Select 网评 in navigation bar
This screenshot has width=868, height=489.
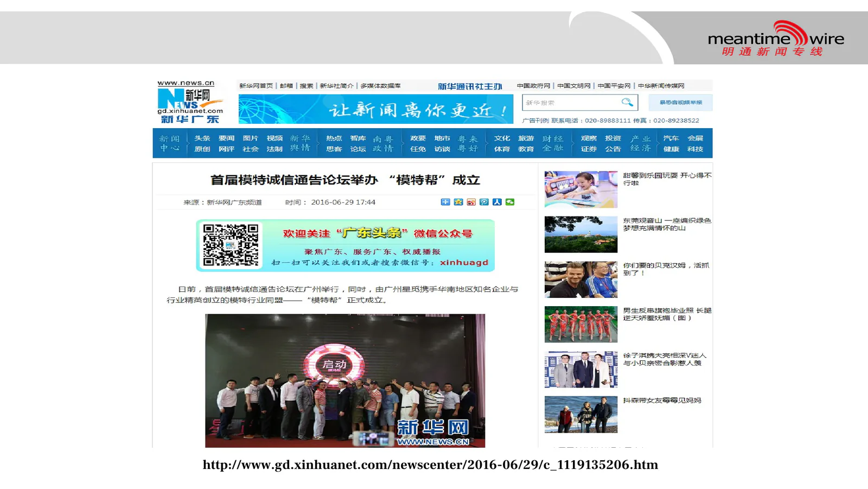pyautogui.click(x=226, y=149)
